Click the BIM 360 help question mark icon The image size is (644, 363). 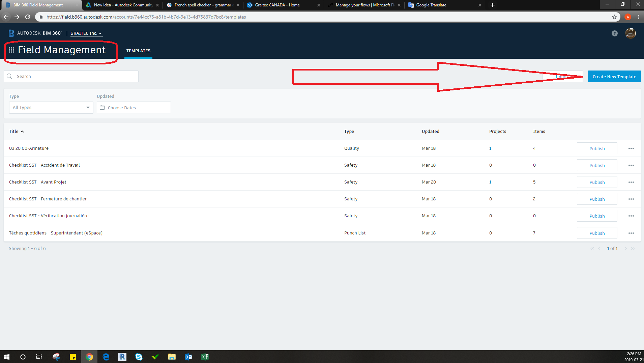614,33
